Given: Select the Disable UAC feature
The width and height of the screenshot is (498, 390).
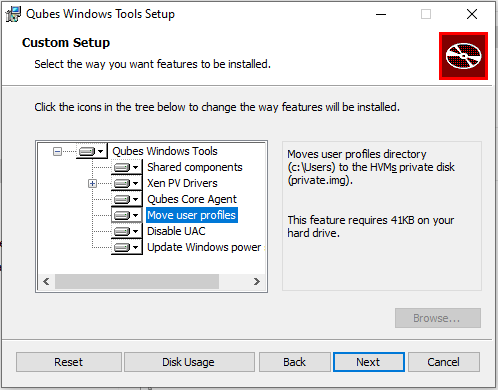Looking at the screenshot, I should click(176, 231).
